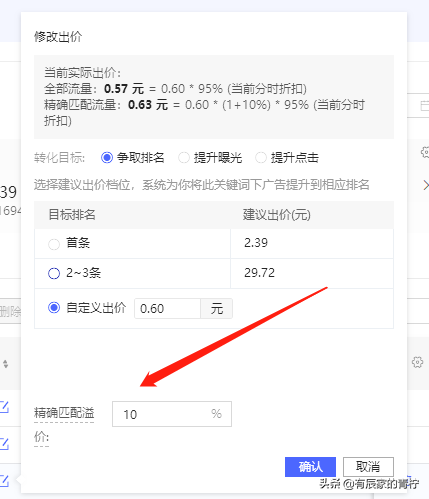Click the first edit pencil icon at left
Screen dimensions: 429x499
pyautogui.click(x=4, y=407)
